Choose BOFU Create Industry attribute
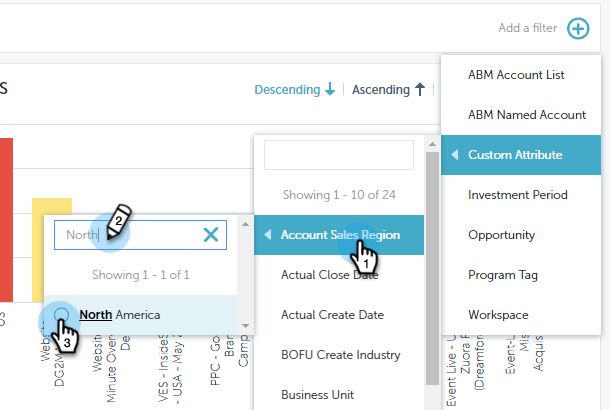Viewport: 610px width, 410px height. pos(340,355)
